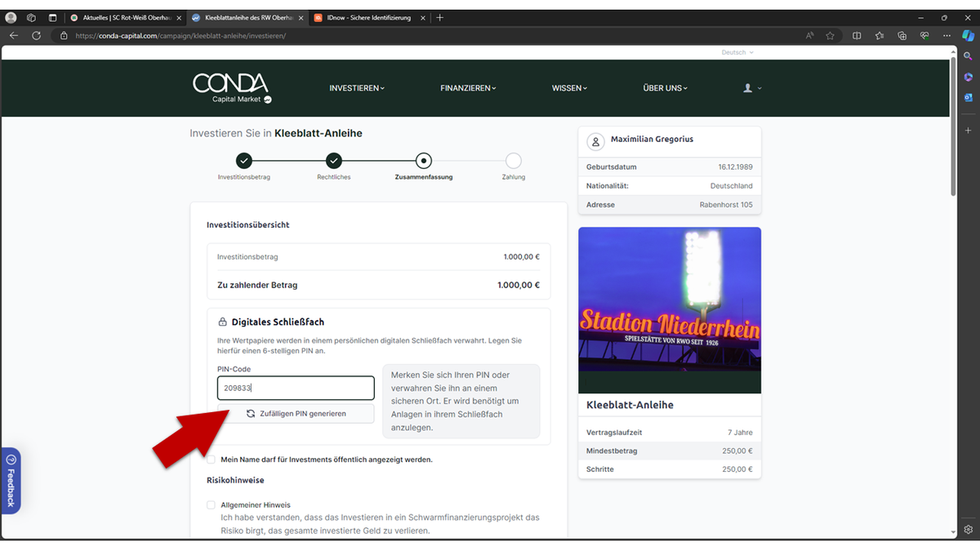
Task: Click the birth date 16.12.1989
Action: pyautogui.click(x=735, y=167)
